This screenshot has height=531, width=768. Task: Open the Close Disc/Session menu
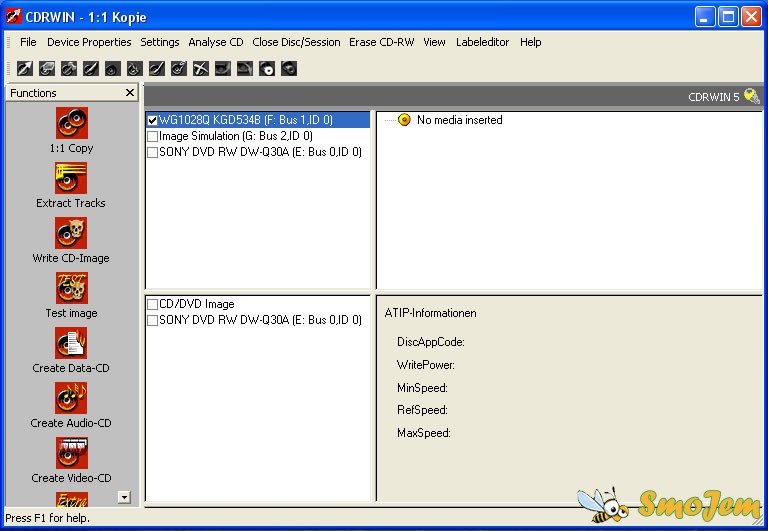296,42
